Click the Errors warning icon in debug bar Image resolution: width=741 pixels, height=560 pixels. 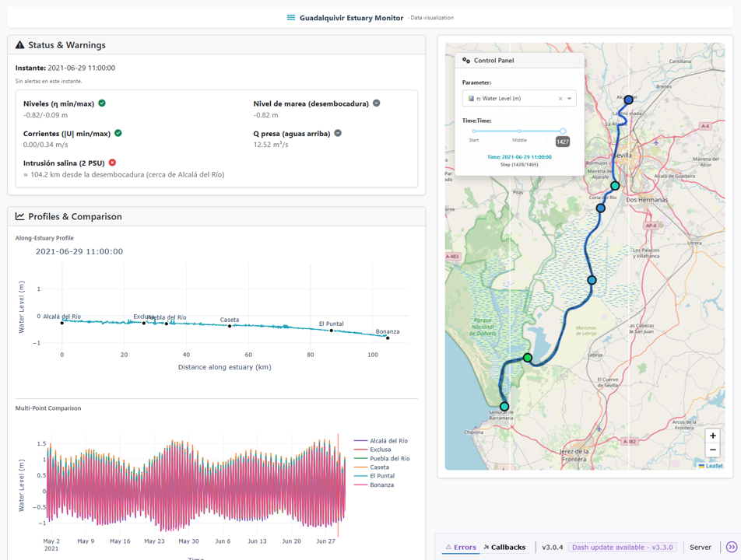coord(448,548)
